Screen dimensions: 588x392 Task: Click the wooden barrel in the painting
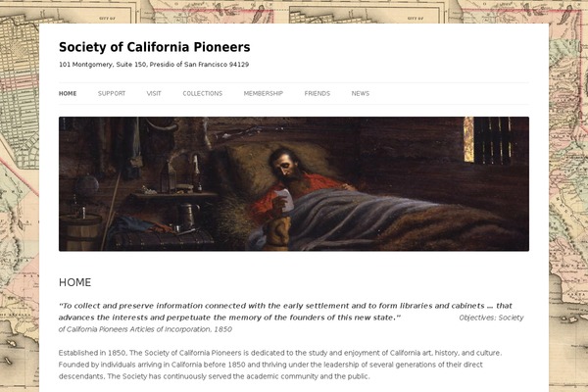click(80, 232)
